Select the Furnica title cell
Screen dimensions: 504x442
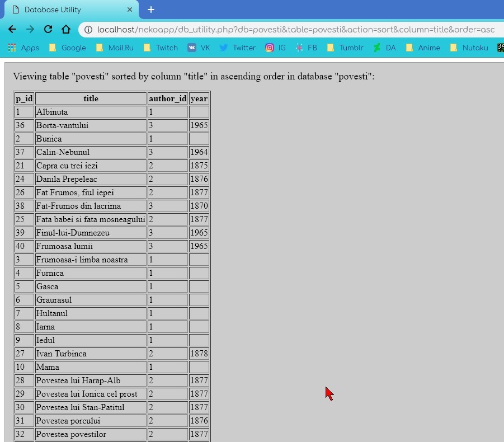coord(91,273)
